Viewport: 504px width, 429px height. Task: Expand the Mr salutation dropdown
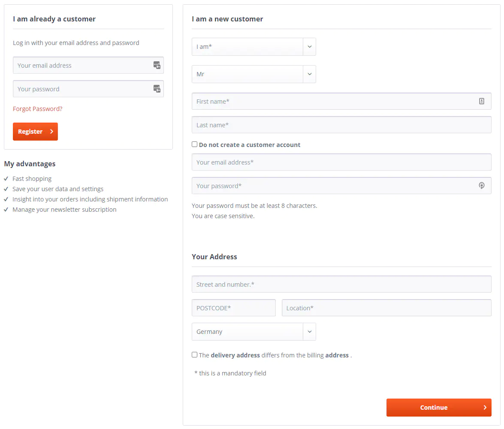point(254,74)
